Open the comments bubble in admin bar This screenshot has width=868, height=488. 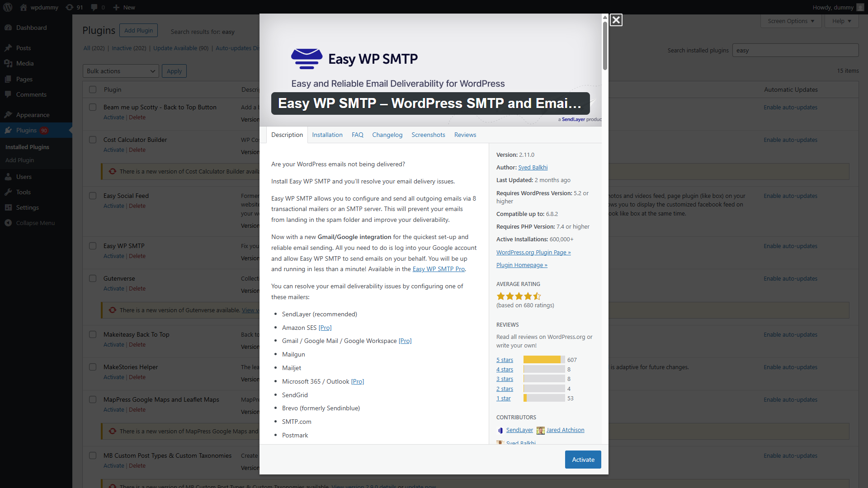98,7
